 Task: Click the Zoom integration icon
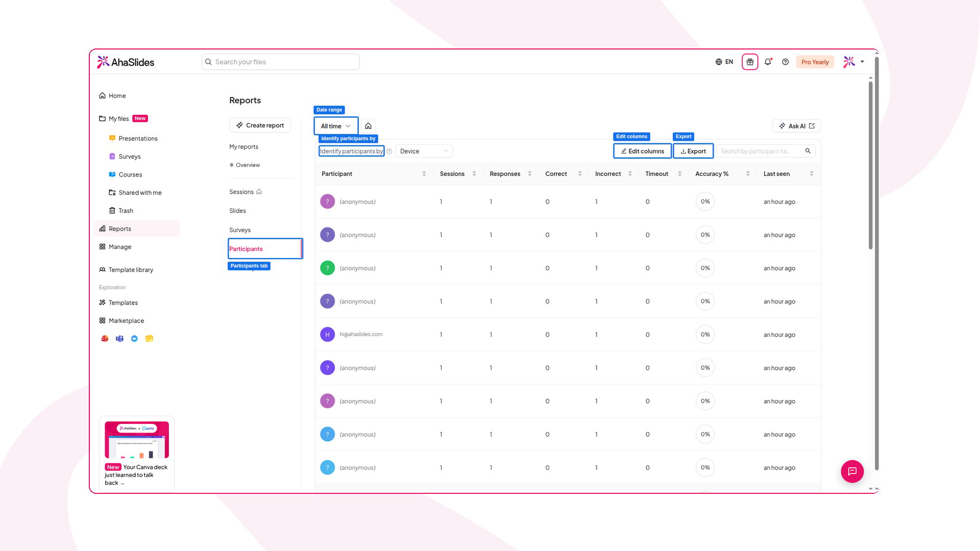(134, 339)
